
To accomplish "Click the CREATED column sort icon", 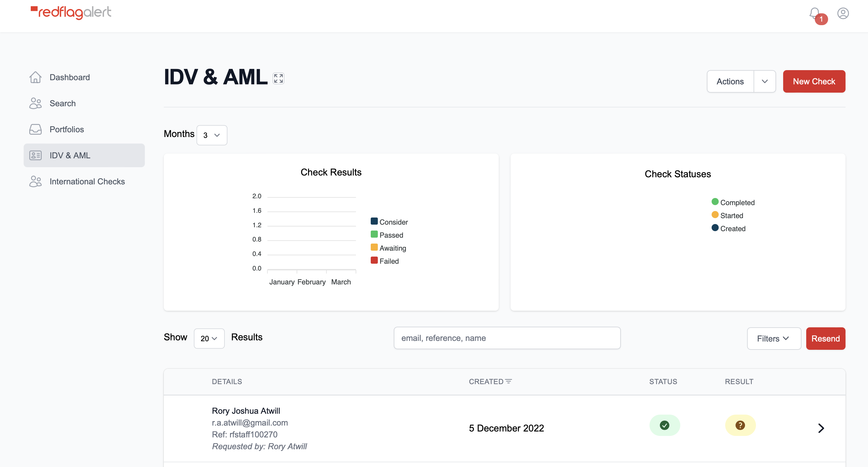I will point(509,381).
